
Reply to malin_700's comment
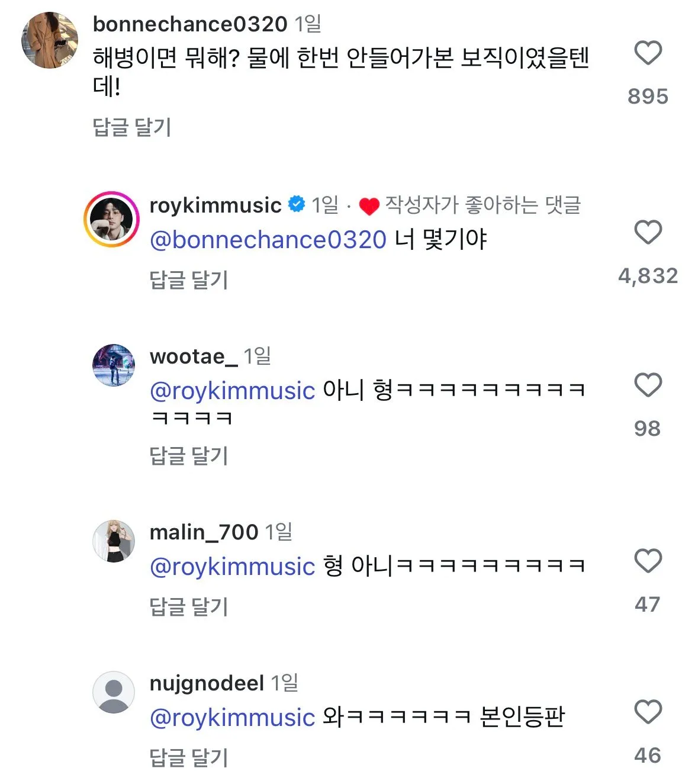(x=189, y=606)
